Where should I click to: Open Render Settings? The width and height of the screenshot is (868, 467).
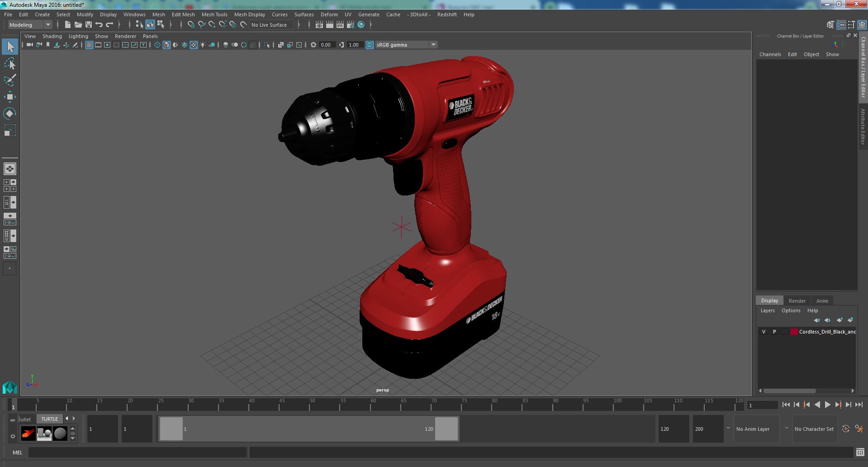click(x=351, y=25)
